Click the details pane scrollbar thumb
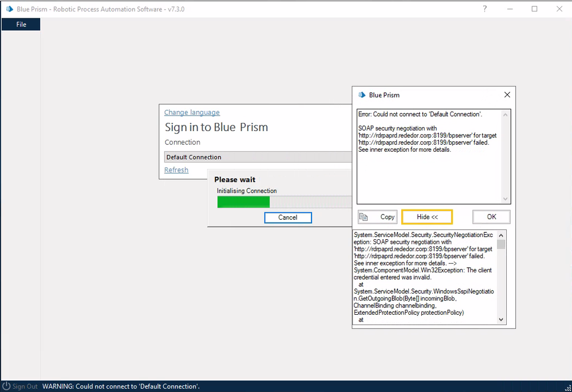This screenshot has width=572, height=392. (x=501, y=244)
